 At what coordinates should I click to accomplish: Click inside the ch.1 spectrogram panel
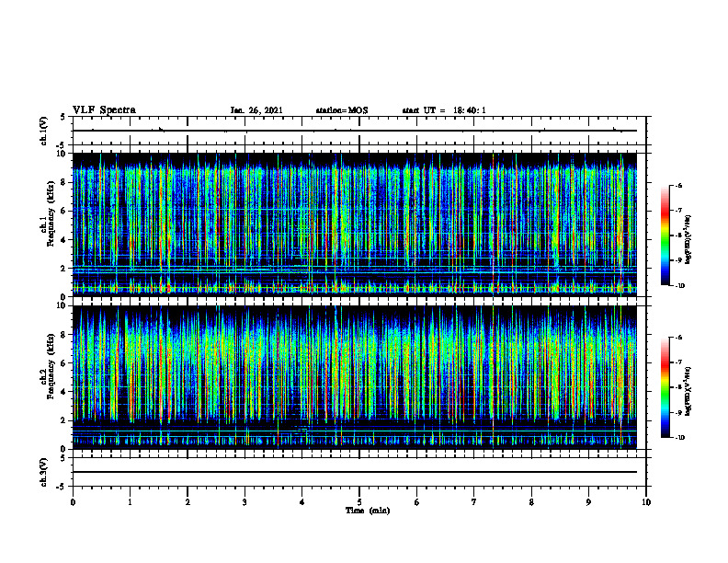click(355, 224)
